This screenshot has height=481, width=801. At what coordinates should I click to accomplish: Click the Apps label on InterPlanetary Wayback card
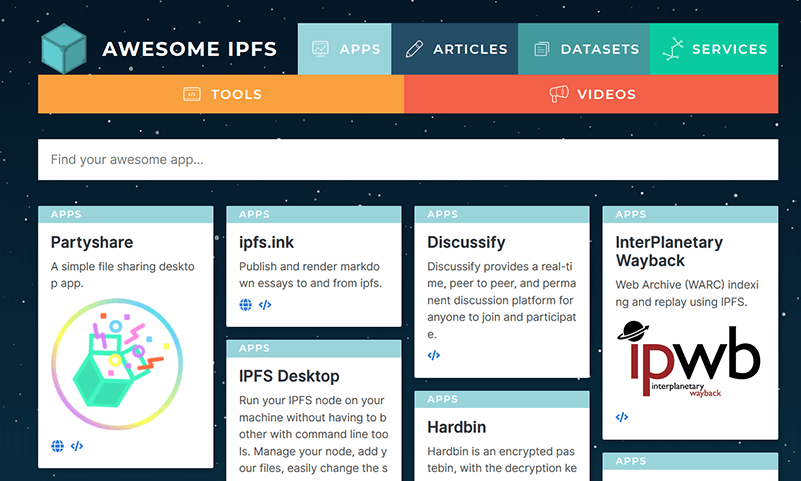tap(631, 214)
